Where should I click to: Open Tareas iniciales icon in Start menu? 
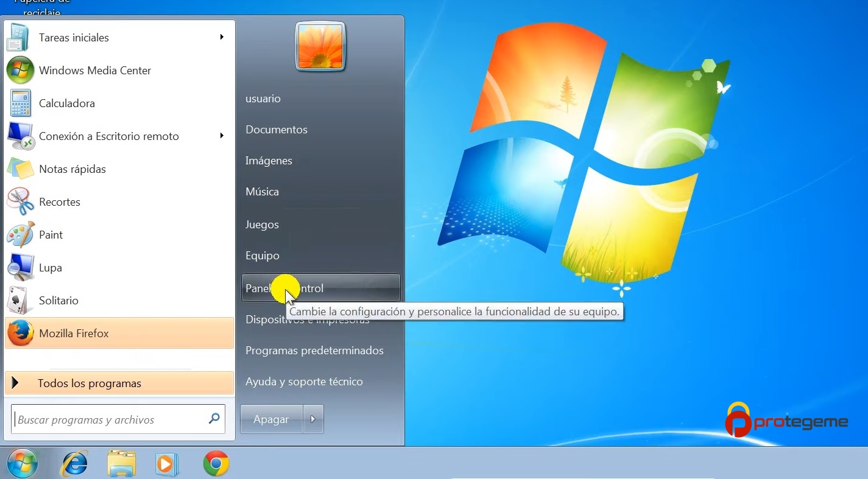click(x=19, y=38)
